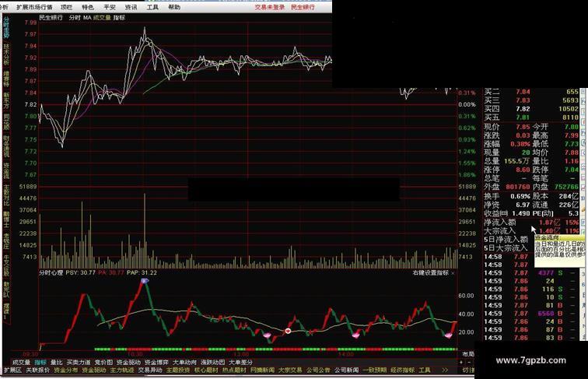The height and width of the screenshot is (379, 588).
Task: Click 指标 label in chart header
Action: click(x=119, y=18)
